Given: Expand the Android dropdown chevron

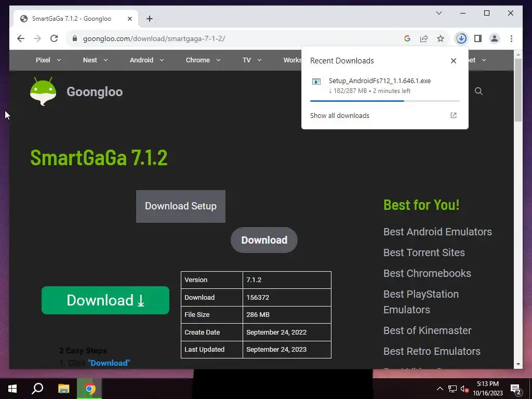Looking at the screenshot, I should tap(162, 60).
